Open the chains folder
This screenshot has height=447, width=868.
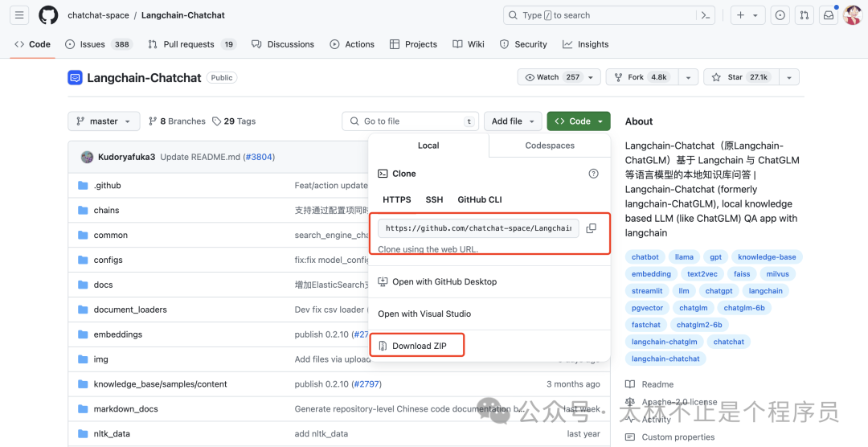click(106, 211)
